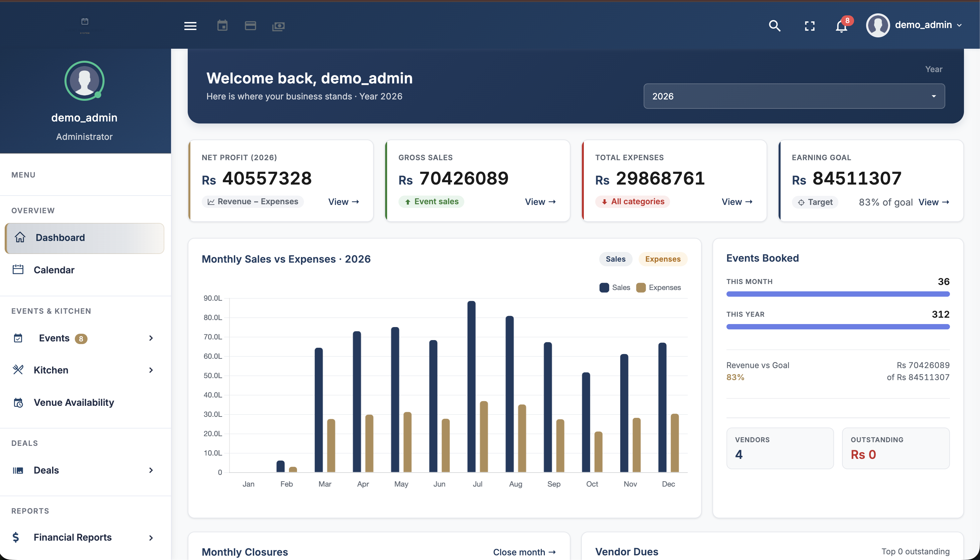The image size is (980, 560).
Task: Click the top-bar user avatar
Action: pos(877,25)
